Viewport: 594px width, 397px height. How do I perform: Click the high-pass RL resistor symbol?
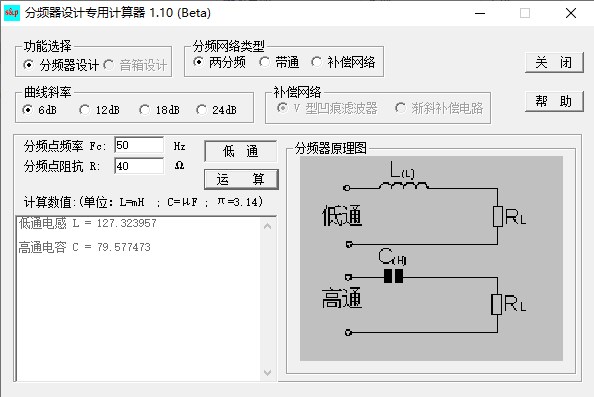[497, 304]
